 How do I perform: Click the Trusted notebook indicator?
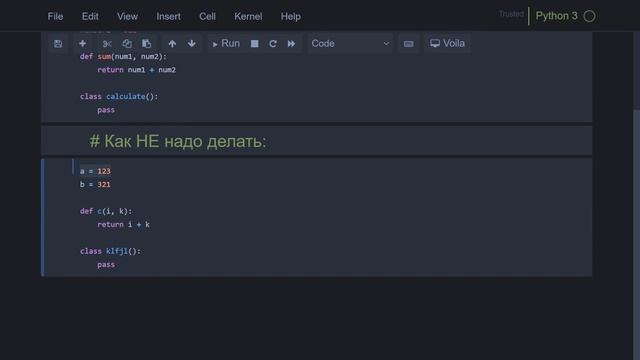[x=511, y=14]
